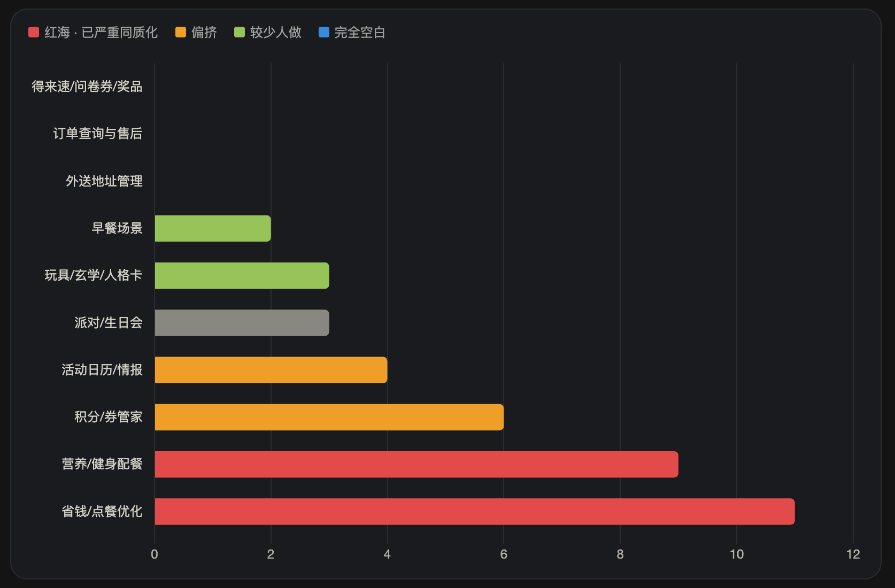Click the orange 偏挤 legend swatch

tap(181, 32)
